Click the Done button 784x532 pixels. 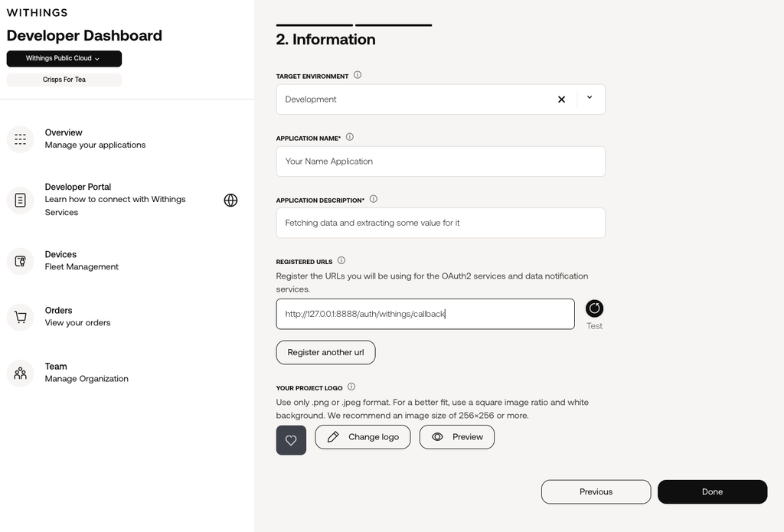(713, 492)
